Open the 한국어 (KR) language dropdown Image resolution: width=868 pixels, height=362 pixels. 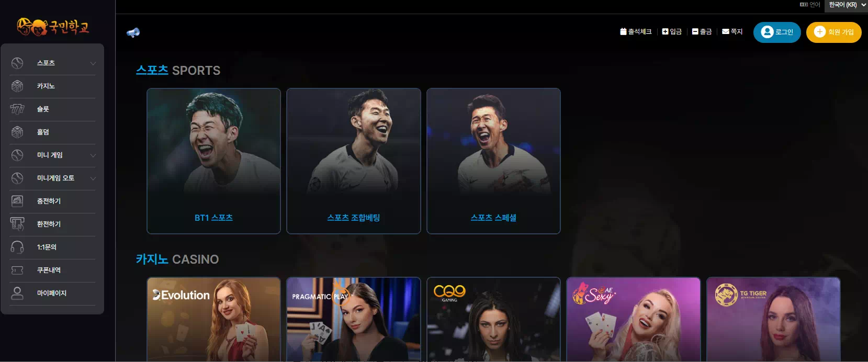(847, 5)
